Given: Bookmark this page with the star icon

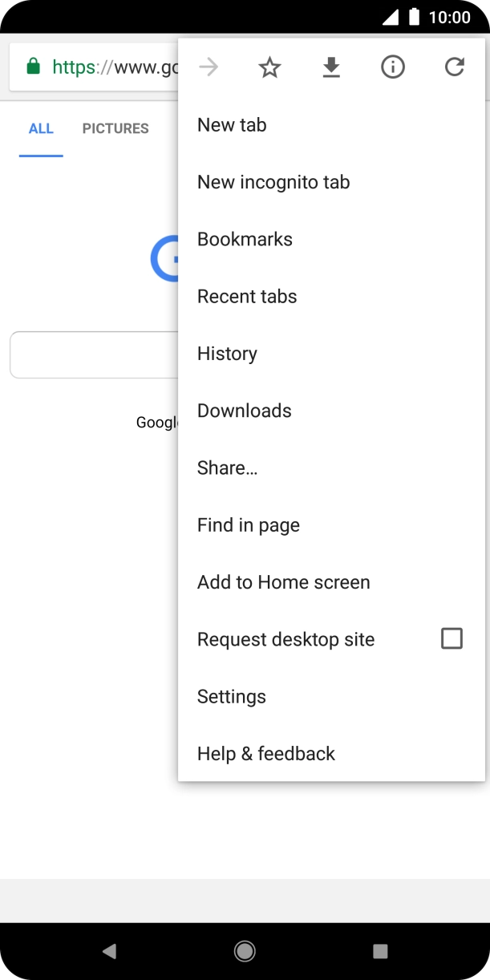Looking at the screenshot, I should coord(270,67).
